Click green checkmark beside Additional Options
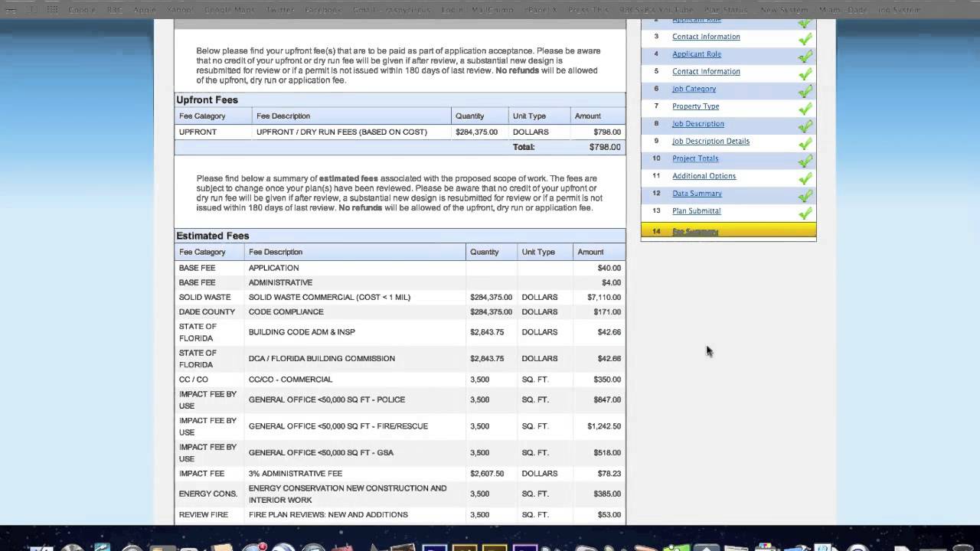This screenshot has height=551, width=980. coord(805,178)
